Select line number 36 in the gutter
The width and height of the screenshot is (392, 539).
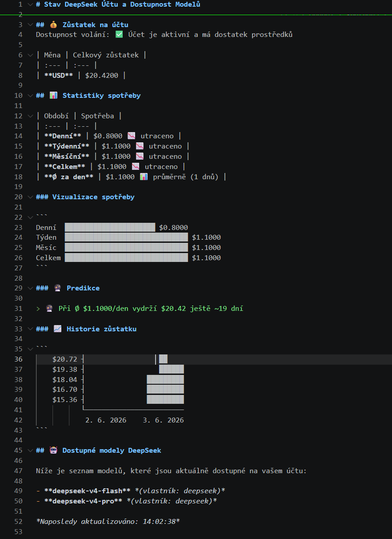click(18, 359)
